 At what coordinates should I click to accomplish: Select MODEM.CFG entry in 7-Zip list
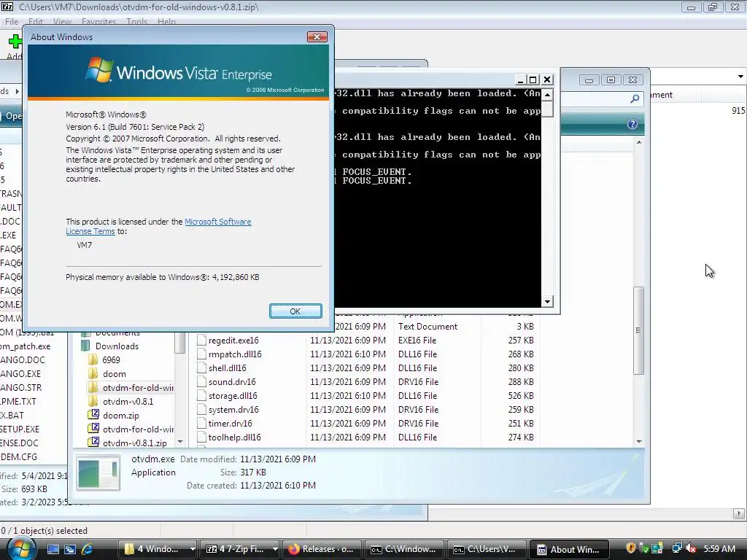click(18, 456)
